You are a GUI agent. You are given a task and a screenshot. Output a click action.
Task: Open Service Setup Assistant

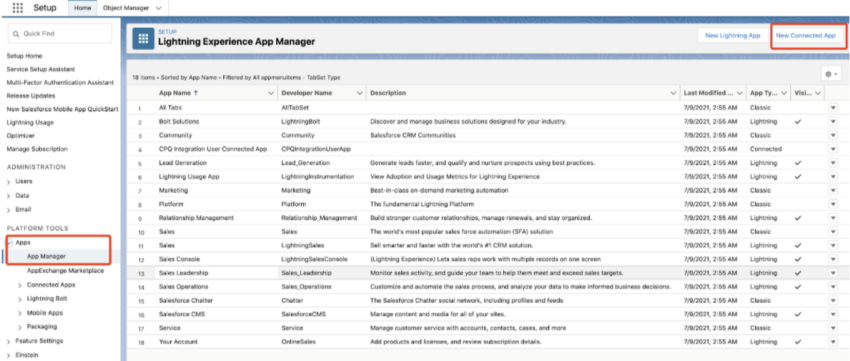41,69
